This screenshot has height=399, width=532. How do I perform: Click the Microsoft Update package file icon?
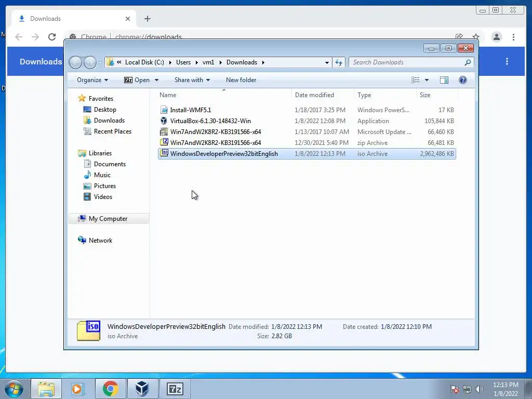[x=164, y=131]
